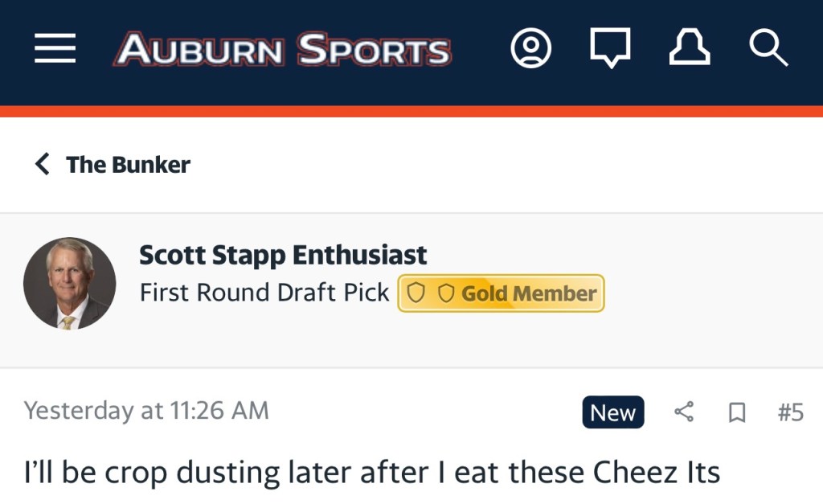Go back to The Bunker forum
Image resolution: width=823 pixels, height=504 pixels.
click(x=128, y=165)
